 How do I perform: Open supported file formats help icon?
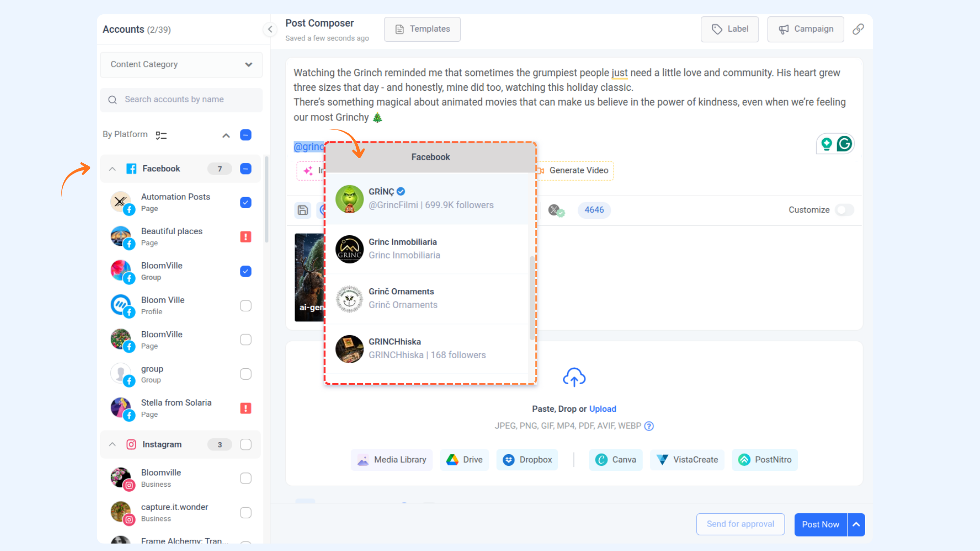click(x=649, y=426)
